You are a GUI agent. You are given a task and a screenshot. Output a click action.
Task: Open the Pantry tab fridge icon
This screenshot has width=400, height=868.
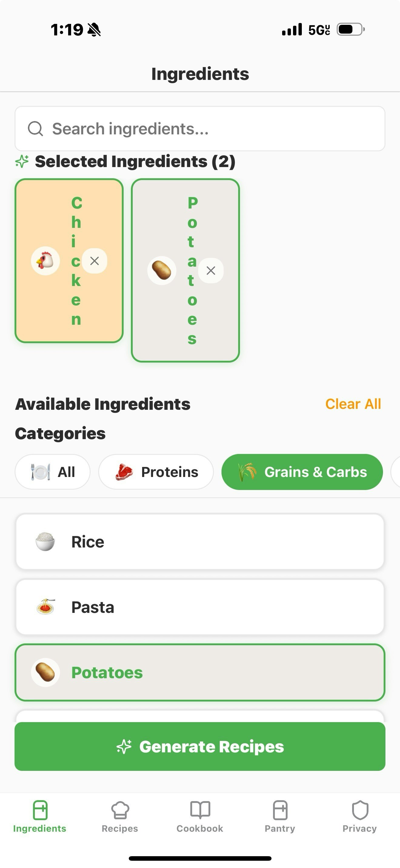click(280, 810)
